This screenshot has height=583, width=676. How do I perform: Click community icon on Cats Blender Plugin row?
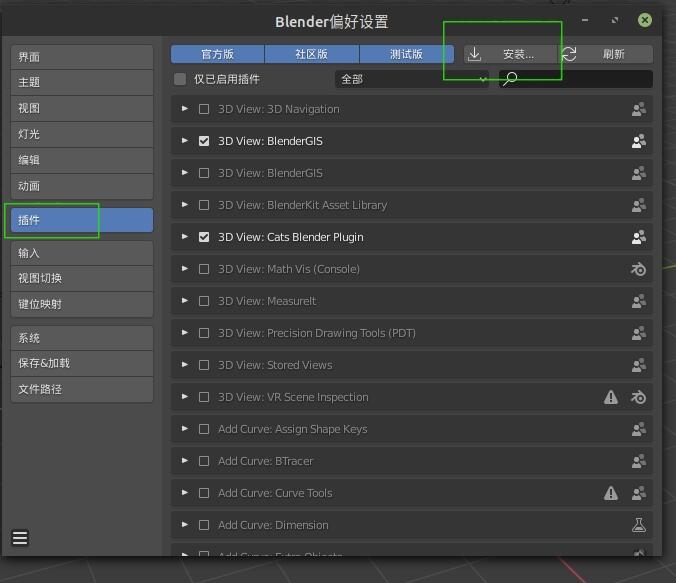pyautogui.click(x=638, y=237)
